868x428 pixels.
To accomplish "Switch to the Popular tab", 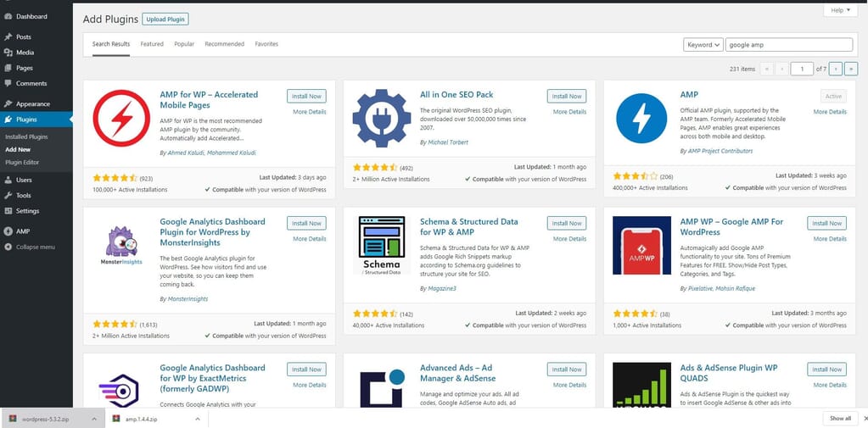I will [184, 44].
